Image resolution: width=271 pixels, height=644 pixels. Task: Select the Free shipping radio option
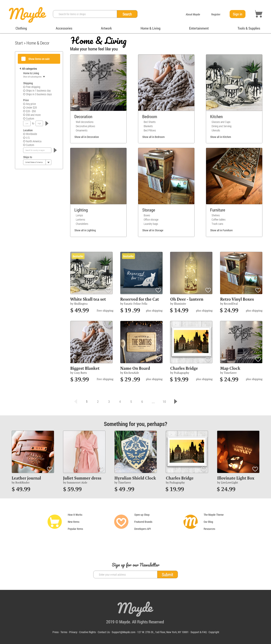32,87
